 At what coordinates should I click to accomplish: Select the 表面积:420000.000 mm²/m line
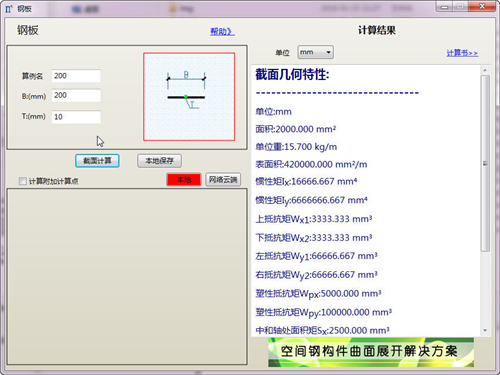coord(311,164)
